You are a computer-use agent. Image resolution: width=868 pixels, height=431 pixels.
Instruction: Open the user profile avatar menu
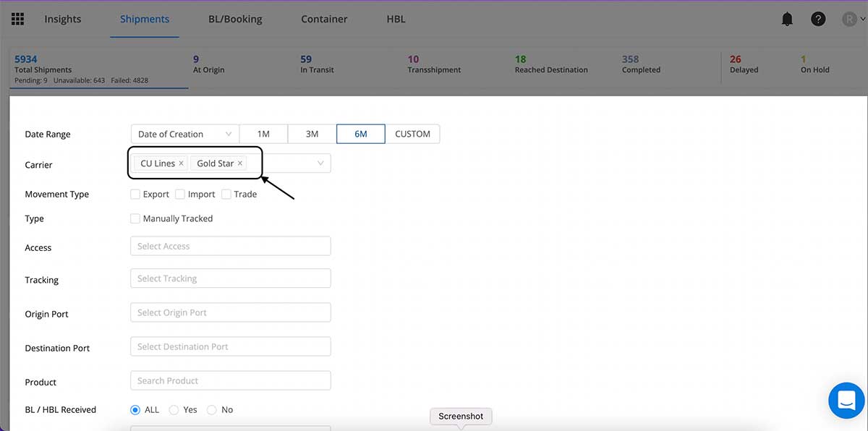[x=854, y=20]
